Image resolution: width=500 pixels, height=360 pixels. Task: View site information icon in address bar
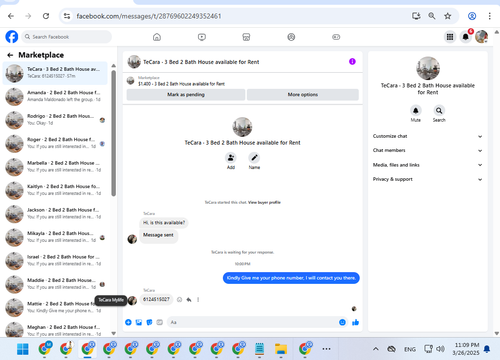[x=67, y=16]
